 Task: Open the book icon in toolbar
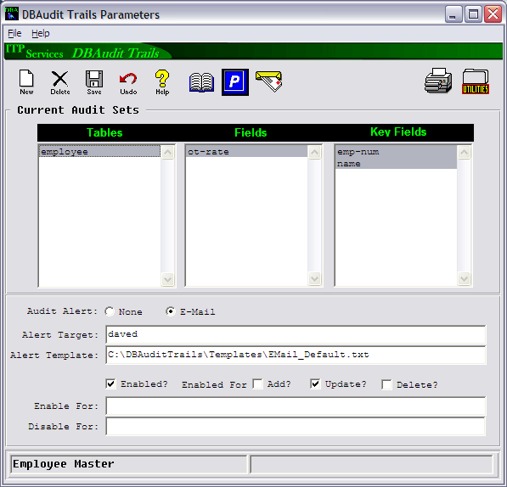[x=201, y=82]
